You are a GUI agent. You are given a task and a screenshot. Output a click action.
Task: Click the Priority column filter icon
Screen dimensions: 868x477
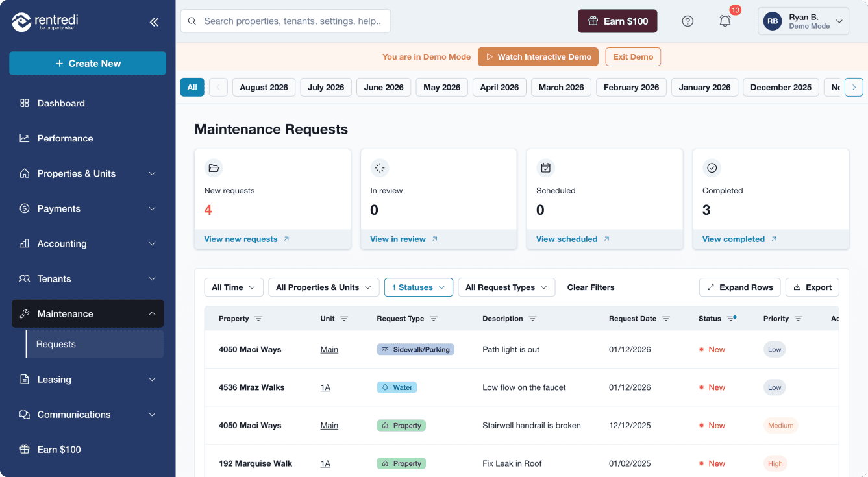coord(799,319)
